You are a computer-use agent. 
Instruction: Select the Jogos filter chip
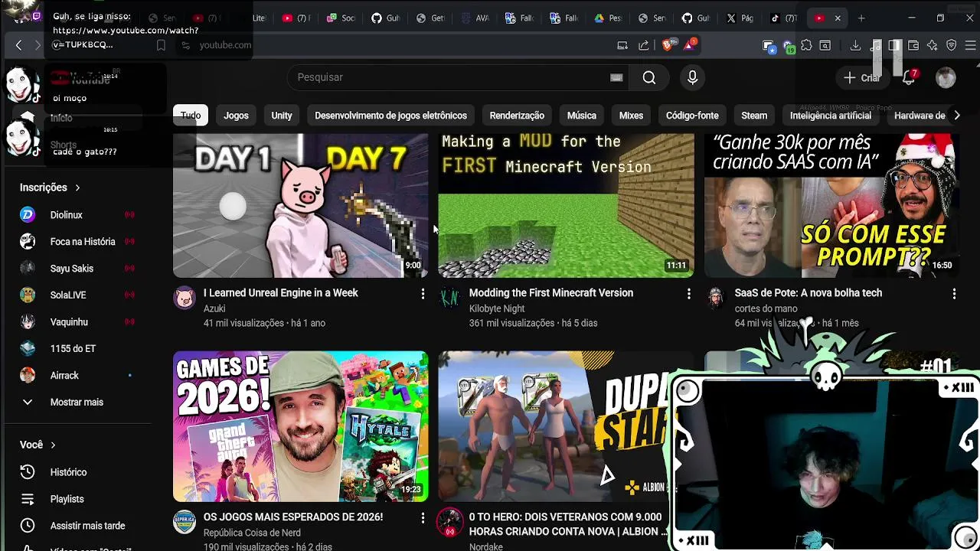pos(236,116)
